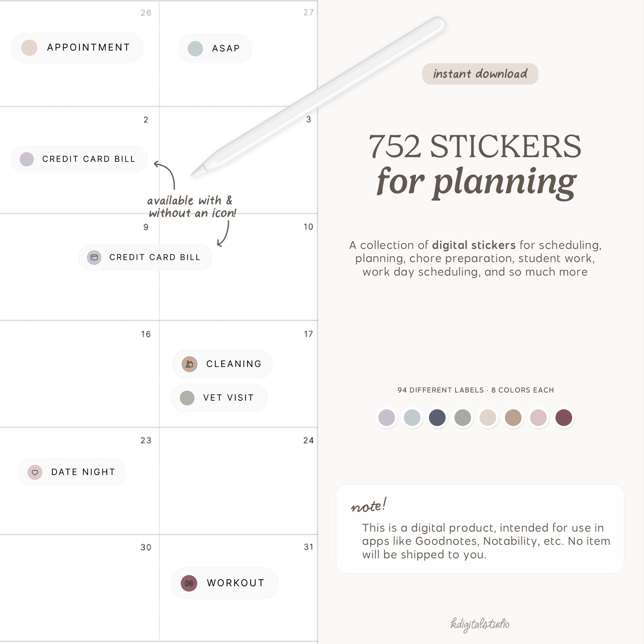Click the heart icon on Date Night
This screenshot has width=644, height=644.
click(35, 472)
